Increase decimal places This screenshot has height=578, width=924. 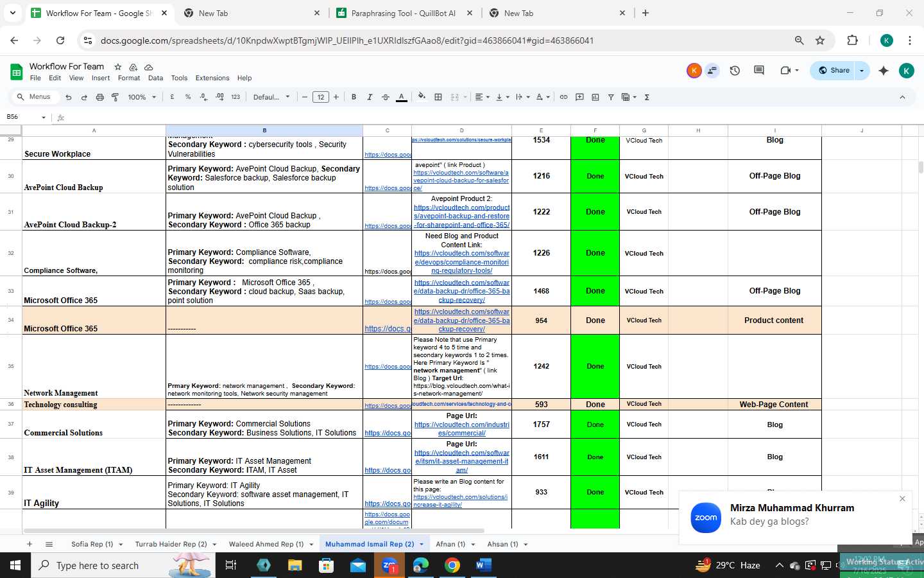(x=219, y=97)
